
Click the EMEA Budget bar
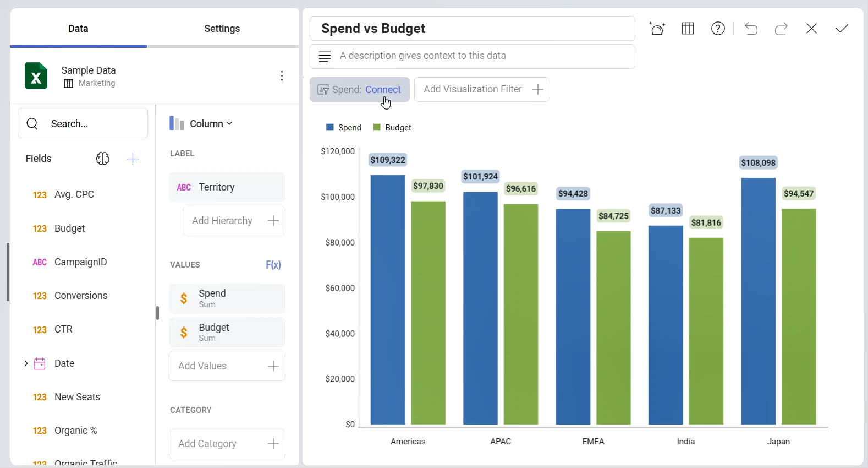(614, 328)
